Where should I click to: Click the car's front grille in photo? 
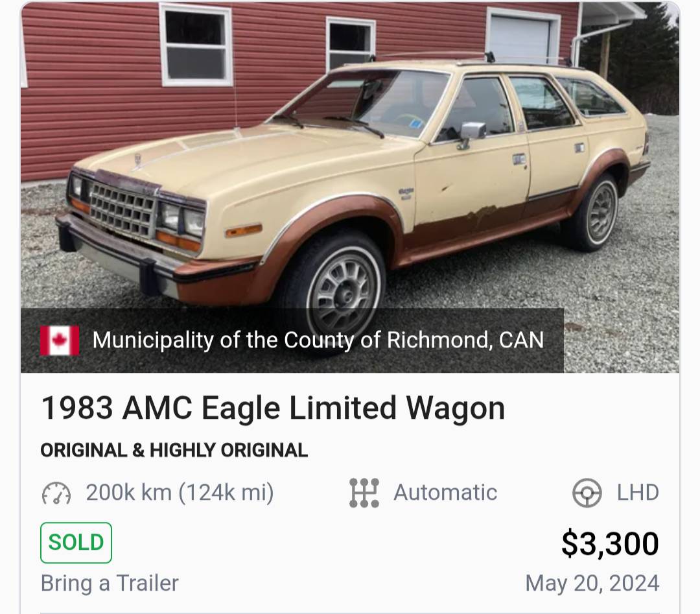(122, 209)
